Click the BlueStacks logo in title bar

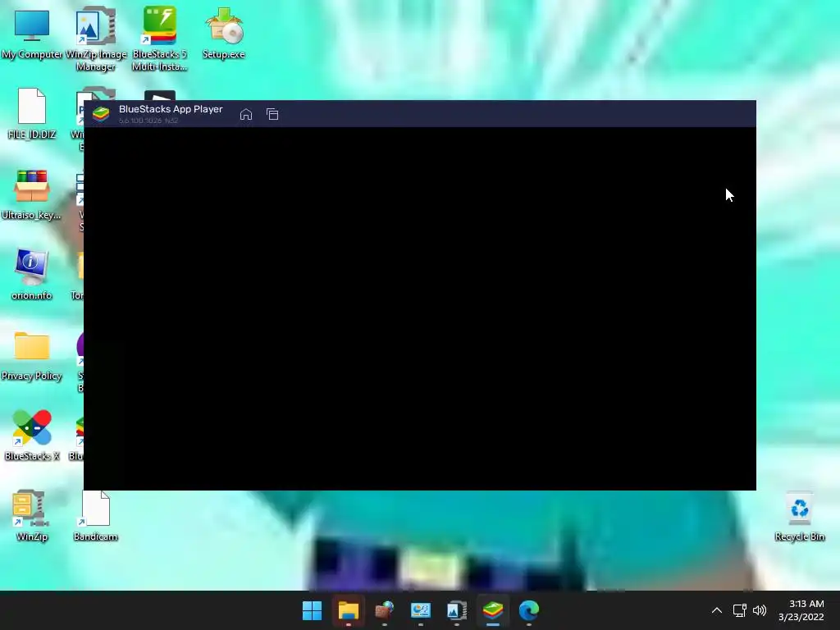pos(101,113)
